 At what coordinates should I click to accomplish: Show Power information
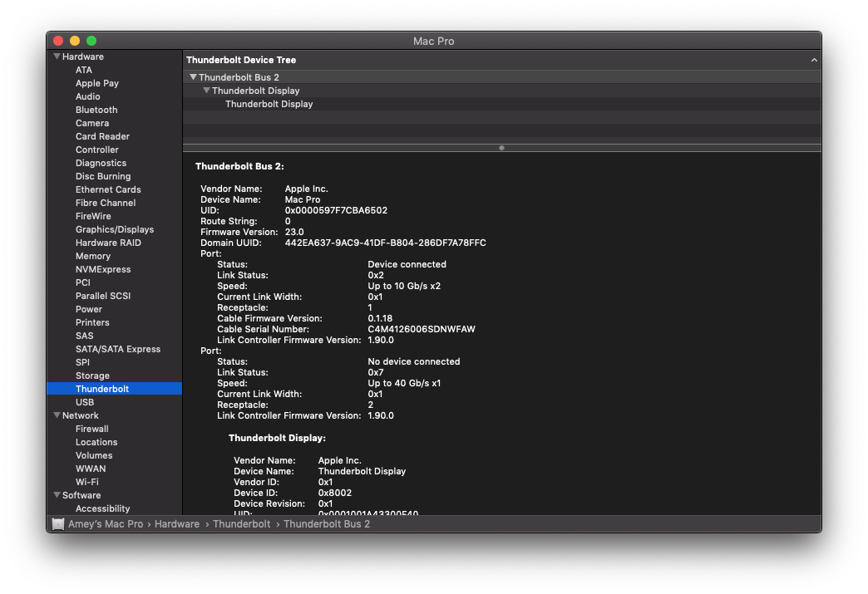[x=89, y=309]
